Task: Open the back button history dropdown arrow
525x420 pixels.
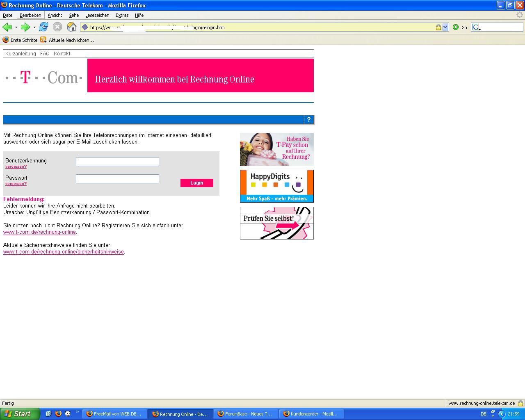Action: 16,27
